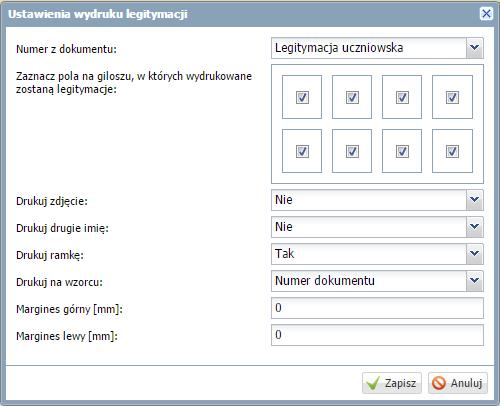
Task: Open the Drukuj na wzorcu dropdown arrow
Action: 474,281
